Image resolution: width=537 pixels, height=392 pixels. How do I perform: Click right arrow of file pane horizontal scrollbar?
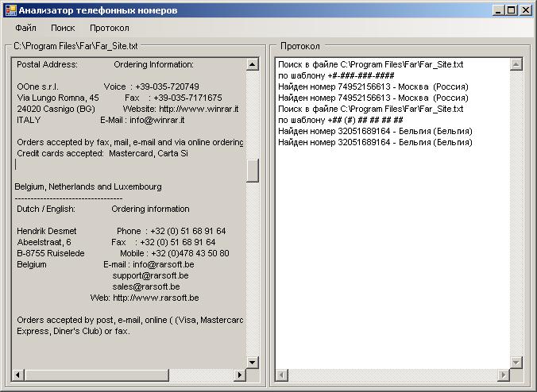click(x=240, y=375)
